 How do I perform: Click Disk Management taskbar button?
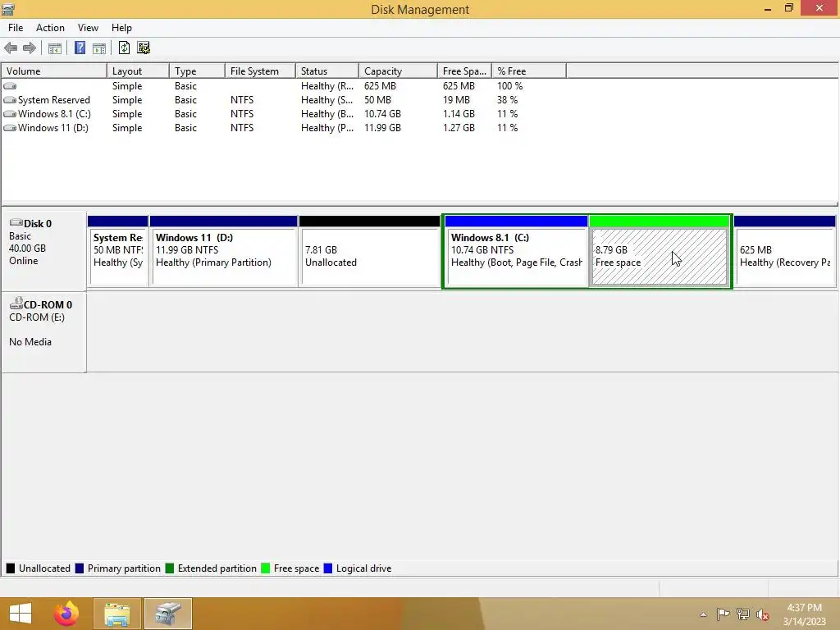coord(168,614)
